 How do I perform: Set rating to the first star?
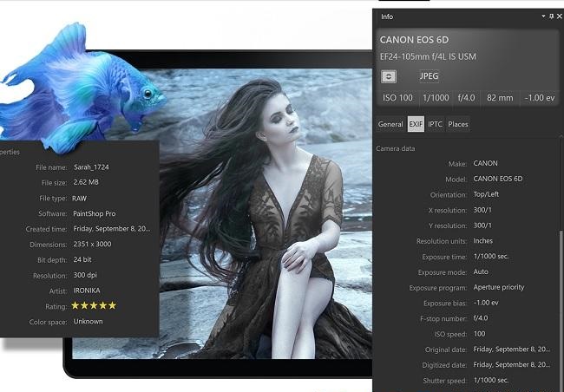point(75,305)
